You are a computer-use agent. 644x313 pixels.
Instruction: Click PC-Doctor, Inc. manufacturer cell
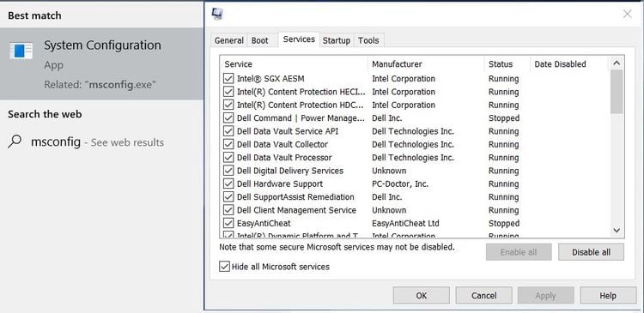400,184
